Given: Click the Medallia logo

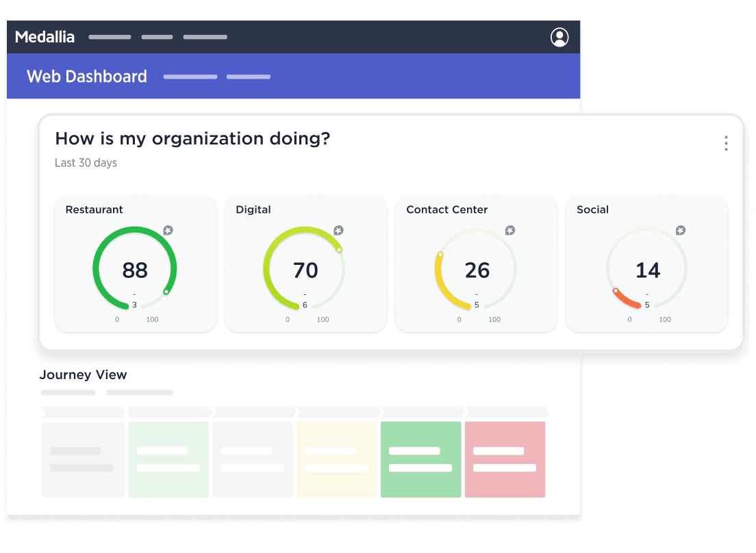Looking at the screenshot, I should coord(45,37).
